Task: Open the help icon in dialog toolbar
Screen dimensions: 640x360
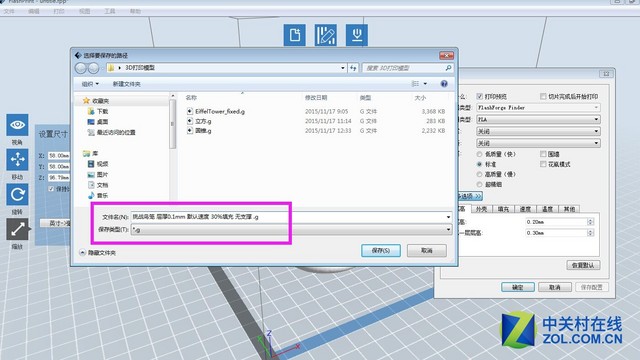Action: [444, 84]
